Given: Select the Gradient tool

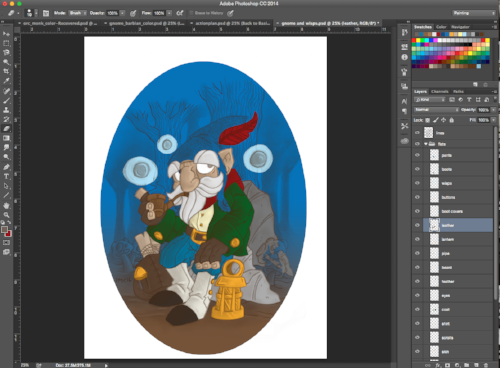Looking at the screenshot, I should 6,138.
